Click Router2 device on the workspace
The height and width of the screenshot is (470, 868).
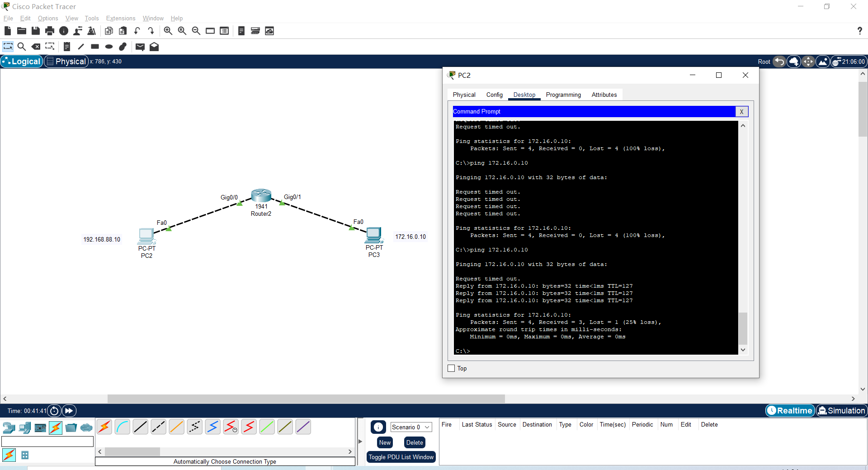pos(261,195)
